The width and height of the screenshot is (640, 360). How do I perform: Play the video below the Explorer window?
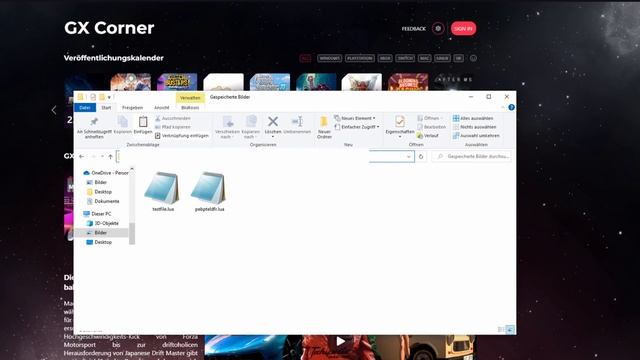340,340
